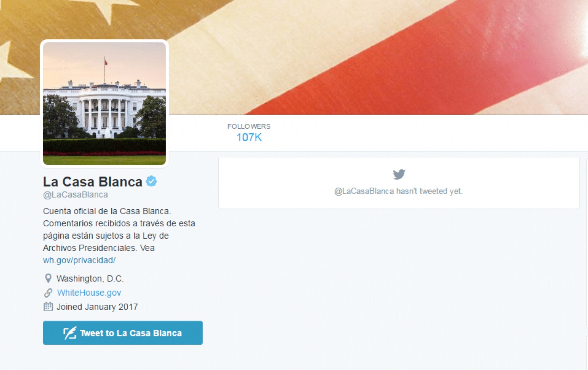Image resolution: width=588 pixels, height=370 pixels.
Task: Click the La Casa Blanca profile name
Action: point(93,182)
